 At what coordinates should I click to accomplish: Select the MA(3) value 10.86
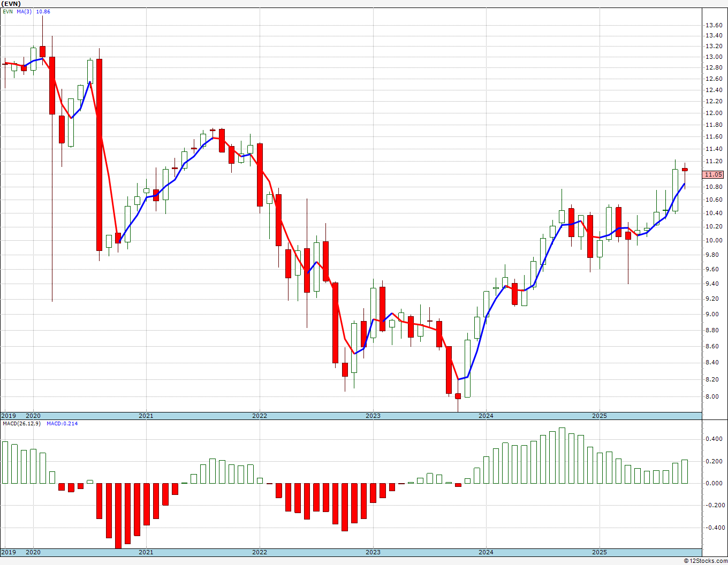tap(43, 11)
